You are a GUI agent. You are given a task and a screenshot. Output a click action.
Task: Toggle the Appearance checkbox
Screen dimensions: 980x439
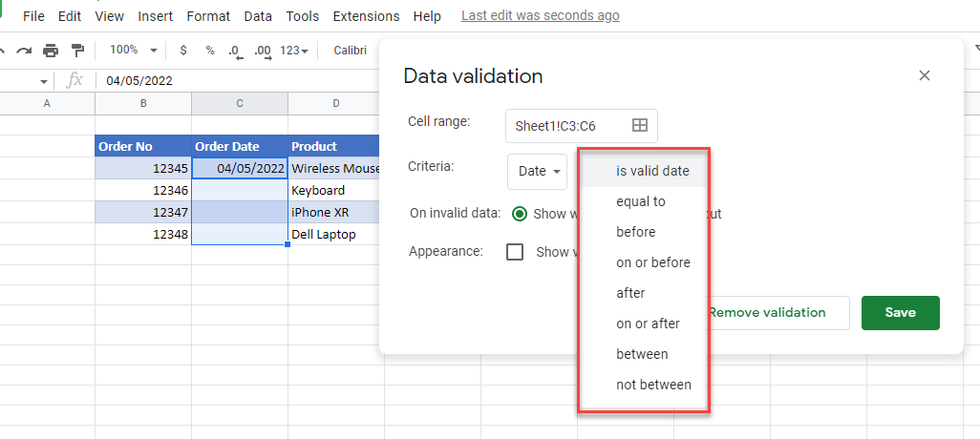[x=515, y=252]
